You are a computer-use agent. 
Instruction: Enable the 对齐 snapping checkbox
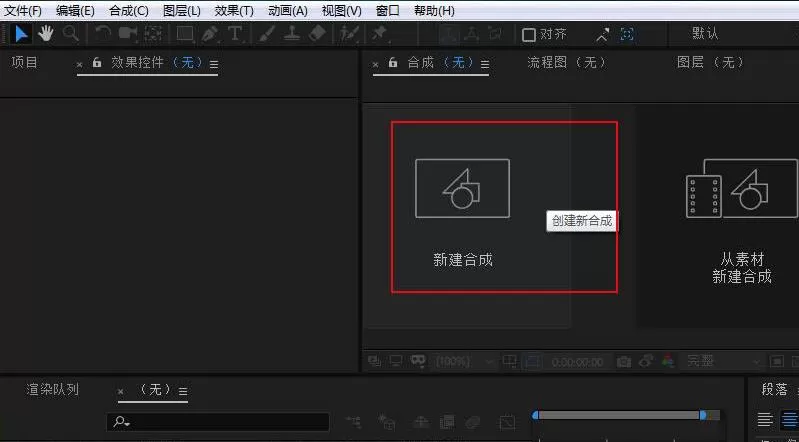(x=529, y=35)
